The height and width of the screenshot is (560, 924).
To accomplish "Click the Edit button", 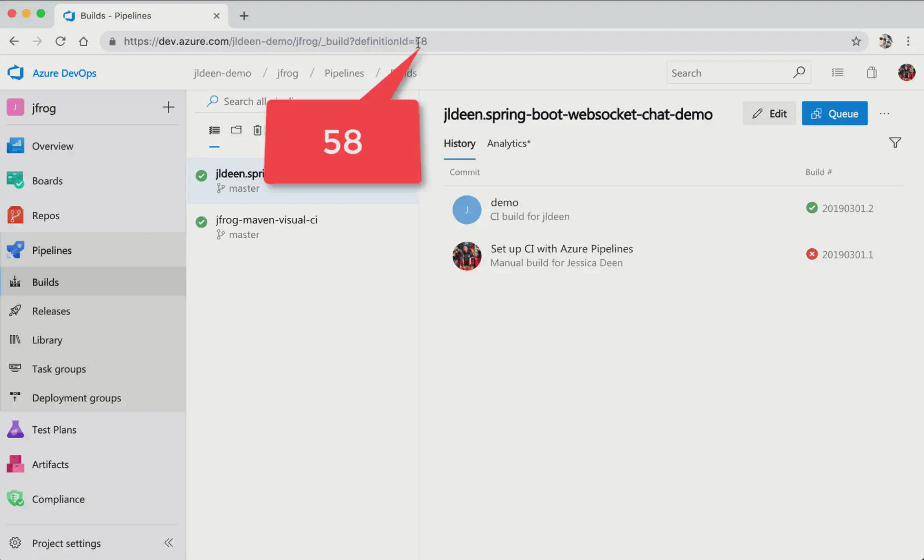I will (x=769, y=113).
